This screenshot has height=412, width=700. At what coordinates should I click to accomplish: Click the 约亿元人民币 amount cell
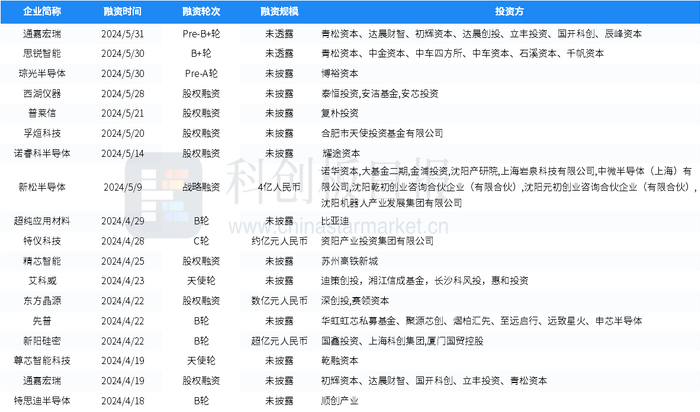coord(279,241)
